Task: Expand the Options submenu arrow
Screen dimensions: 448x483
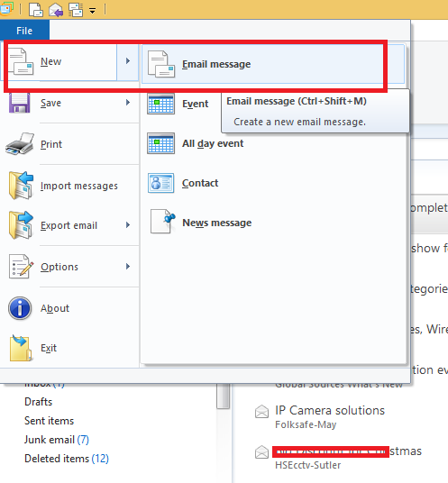Action: pos(128,267)
